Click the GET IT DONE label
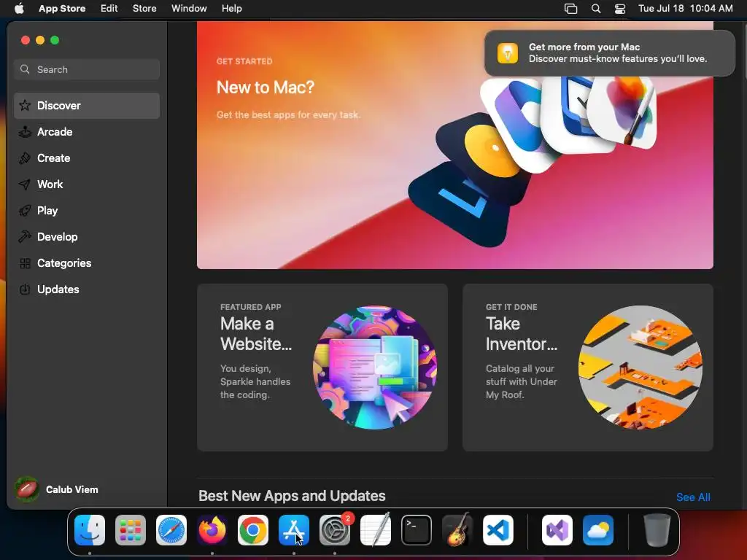 (x=511, y=307)
